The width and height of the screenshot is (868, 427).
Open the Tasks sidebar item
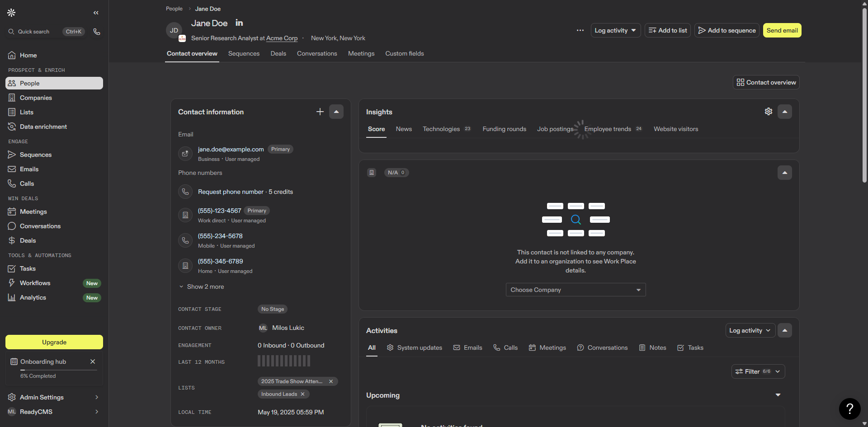pos(54,268)
